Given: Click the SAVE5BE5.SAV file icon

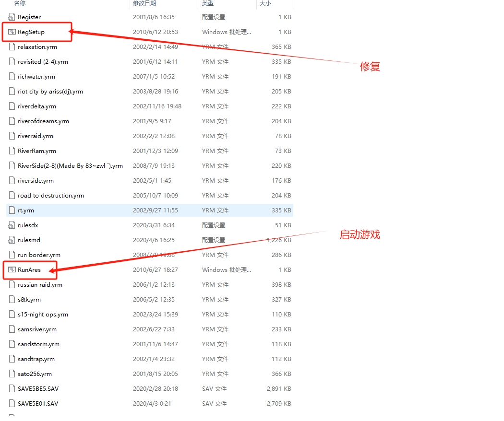Looking at the screenshot, I should click(12, 389).
